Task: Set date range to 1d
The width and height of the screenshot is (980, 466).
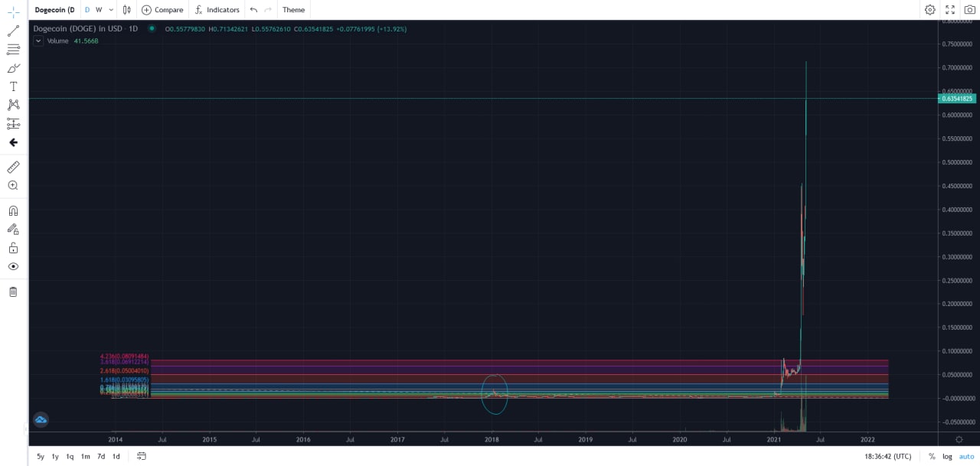Action: [116, 457]
